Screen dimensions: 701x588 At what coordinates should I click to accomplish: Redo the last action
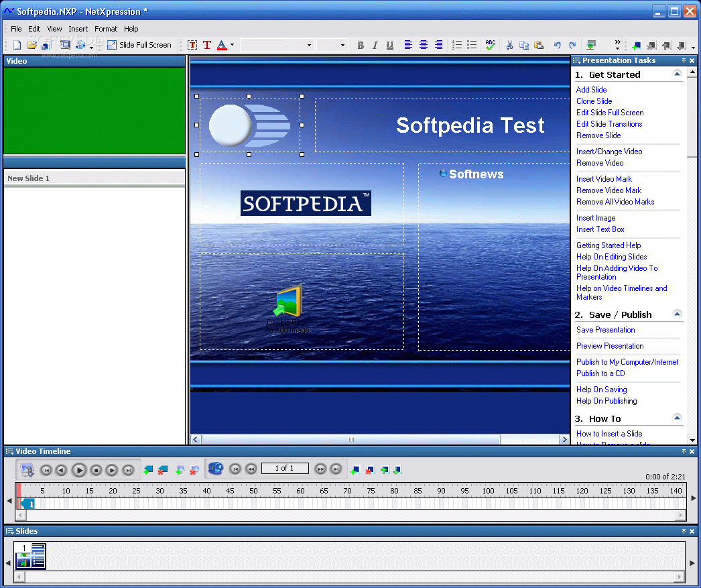point(572,45)
